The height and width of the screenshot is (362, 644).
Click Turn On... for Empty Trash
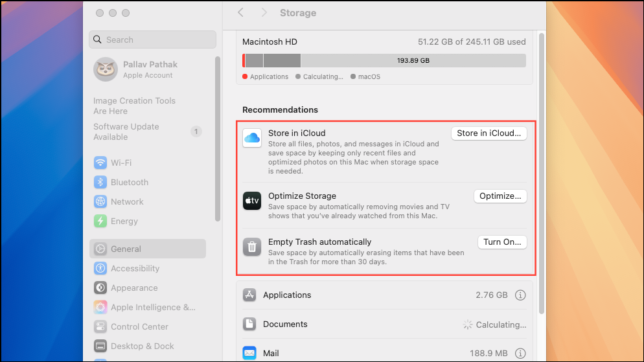pyautogui.click(x=502, y=242)
